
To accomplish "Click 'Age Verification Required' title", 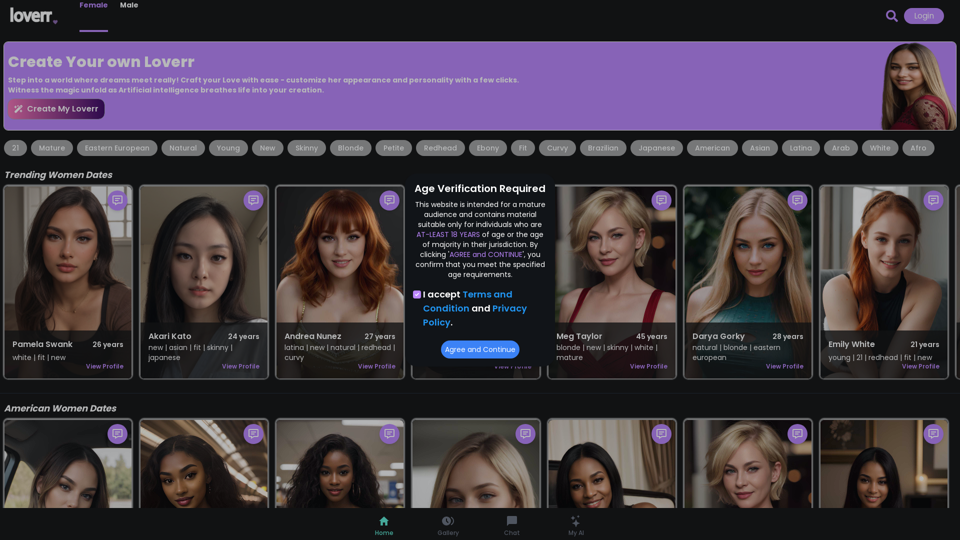I will 480,189.
